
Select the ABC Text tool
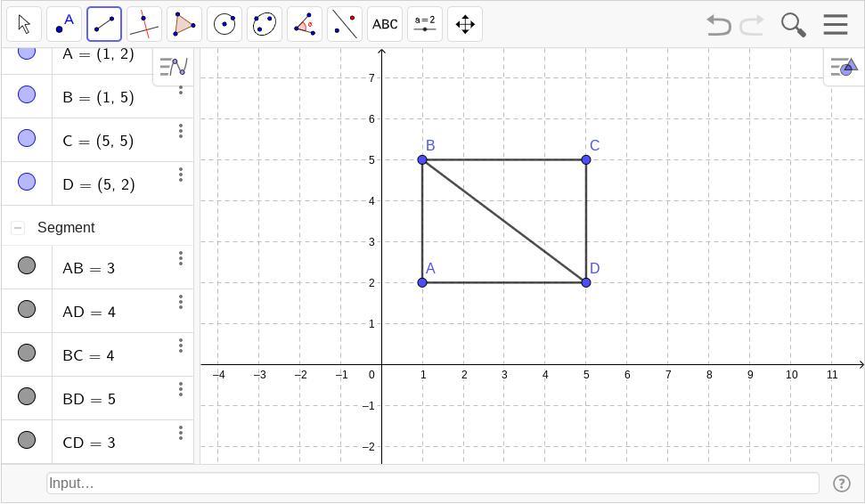385,24
